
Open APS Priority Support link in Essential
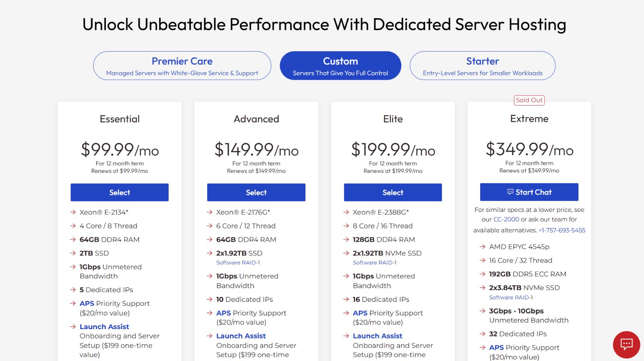coord(87,303)
